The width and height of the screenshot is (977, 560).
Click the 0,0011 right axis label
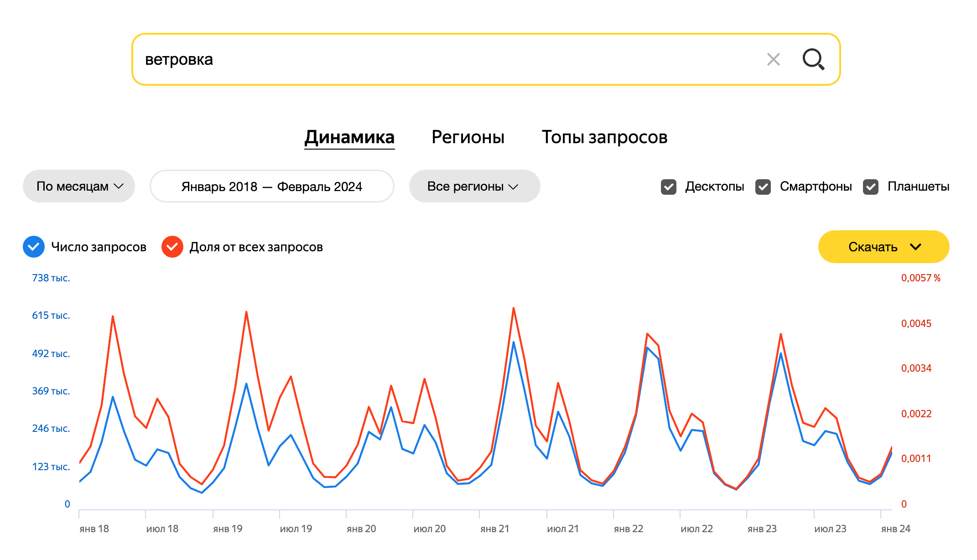(916, 458)
